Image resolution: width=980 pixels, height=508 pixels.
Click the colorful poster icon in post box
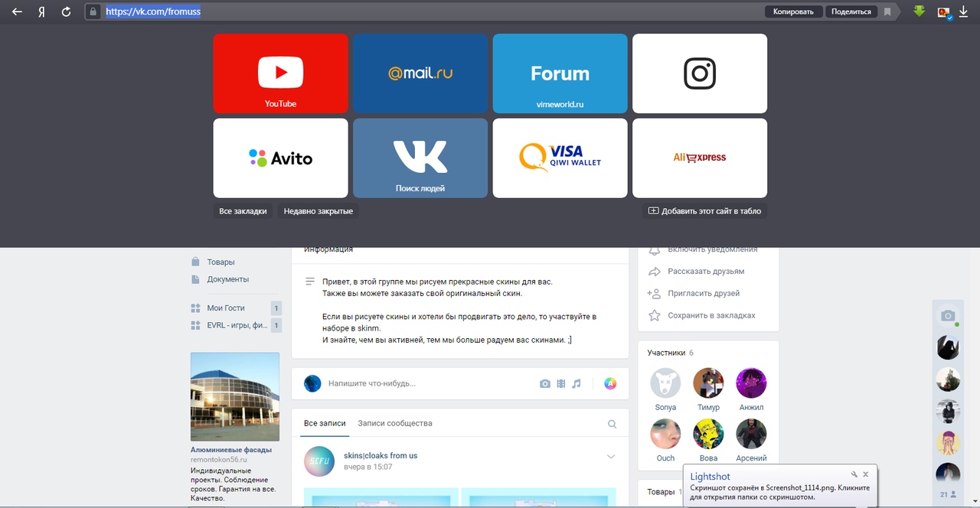click(x=610, y=383)
